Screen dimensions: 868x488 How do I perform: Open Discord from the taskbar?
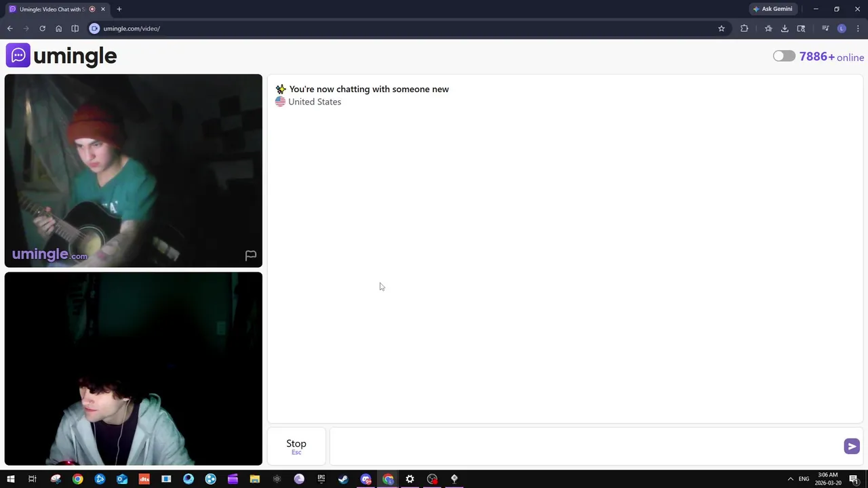[x=366, y=479]
